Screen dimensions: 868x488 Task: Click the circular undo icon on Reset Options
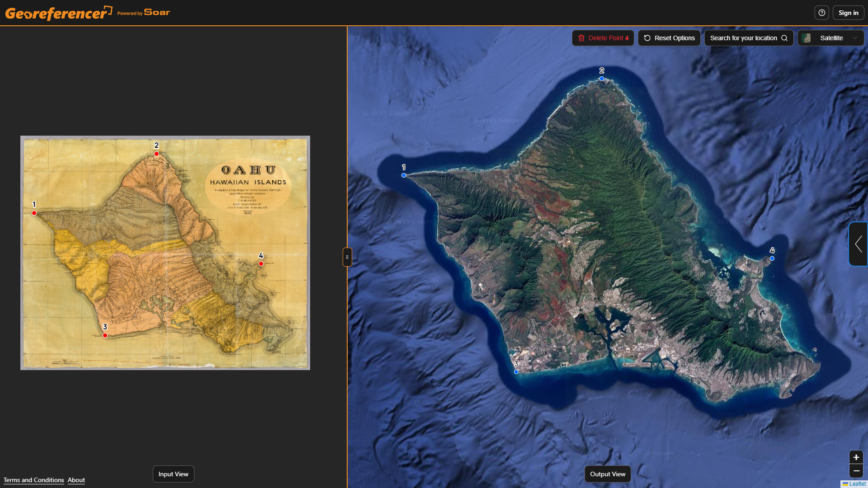click(647, 38)
